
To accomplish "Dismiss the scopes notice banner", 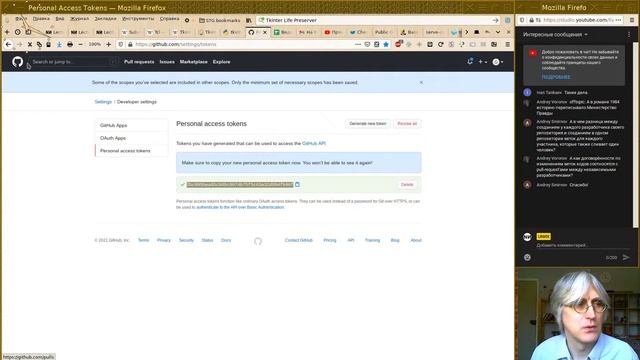I will 421,82.
